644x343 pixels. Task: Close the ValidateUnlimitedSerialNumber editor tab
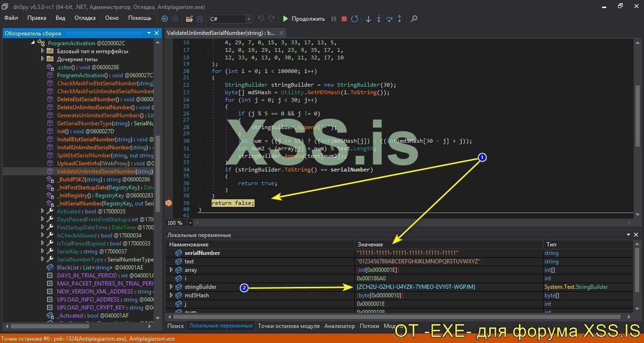coord(281,33)
